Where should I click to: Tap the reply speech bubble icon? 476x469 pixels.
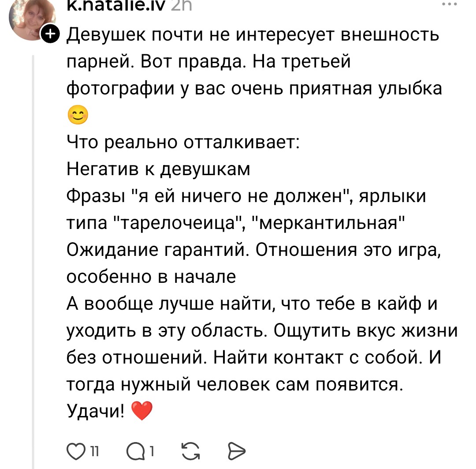click(x=134, y=450)
